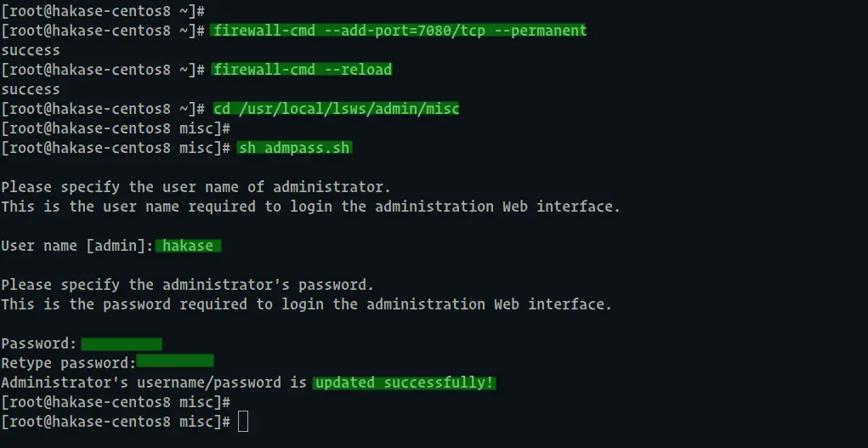Click the masked Password green field
This screenshot has width=868, height=448.
click(x=122, y=344)
